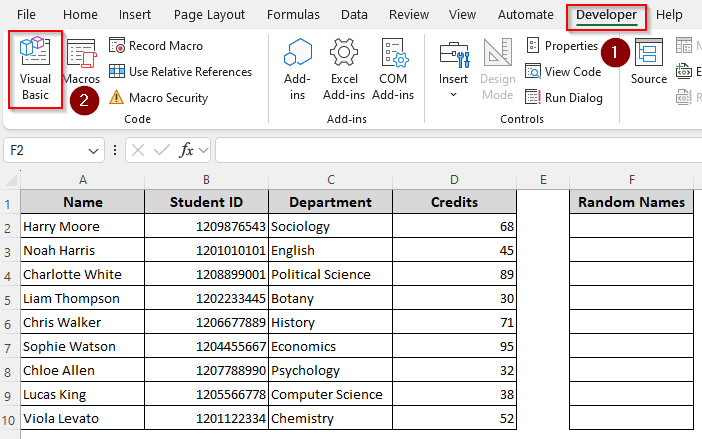
Task: Select empty cell F2 under Random Names
Action: (632, 226)
